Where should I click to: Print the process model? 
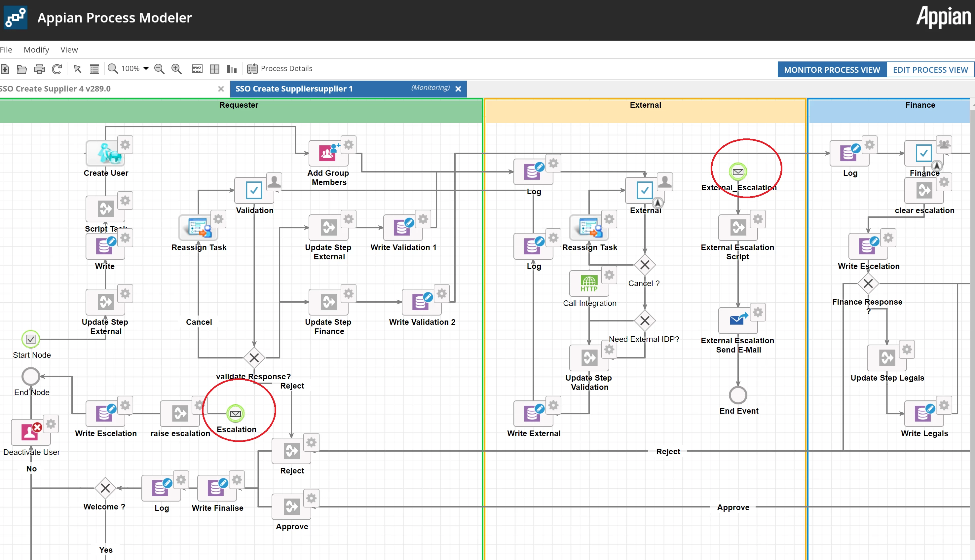click(x=39, y=69)
